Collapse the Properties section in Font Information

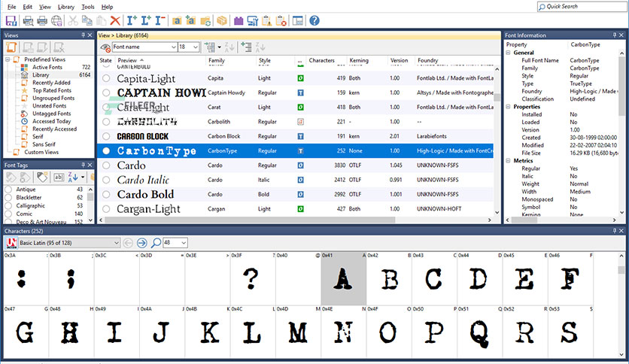tap(508, 107)
